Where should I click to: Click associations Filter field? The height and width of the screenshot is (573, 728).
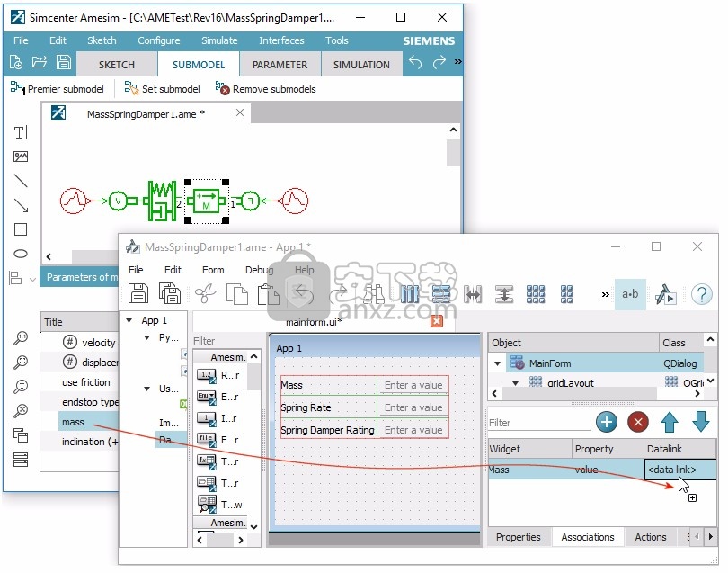(x=539, y=423)
